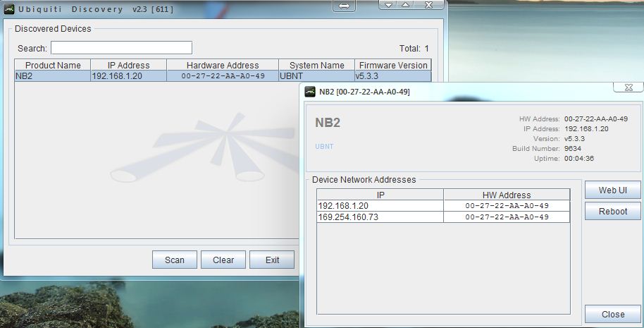Click the Ubiquiti Discovery title bar icon

pyautogui.click(x=9, y=8)
